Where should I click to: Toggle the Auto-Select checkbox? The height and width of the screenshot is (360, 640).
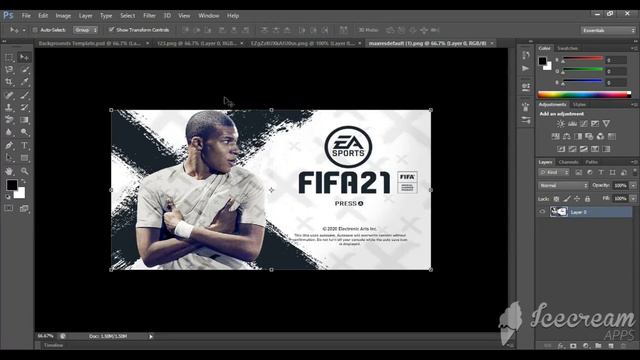click(35, 30)
